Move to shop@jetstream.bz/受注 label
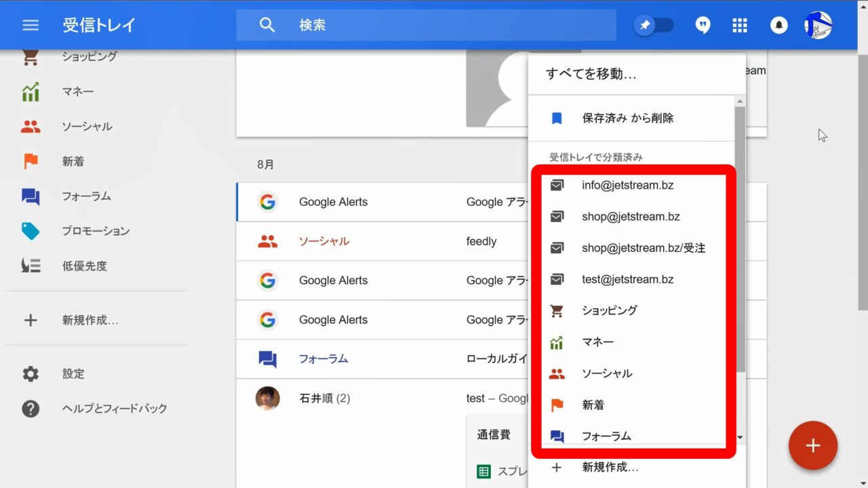 point(643,248)
